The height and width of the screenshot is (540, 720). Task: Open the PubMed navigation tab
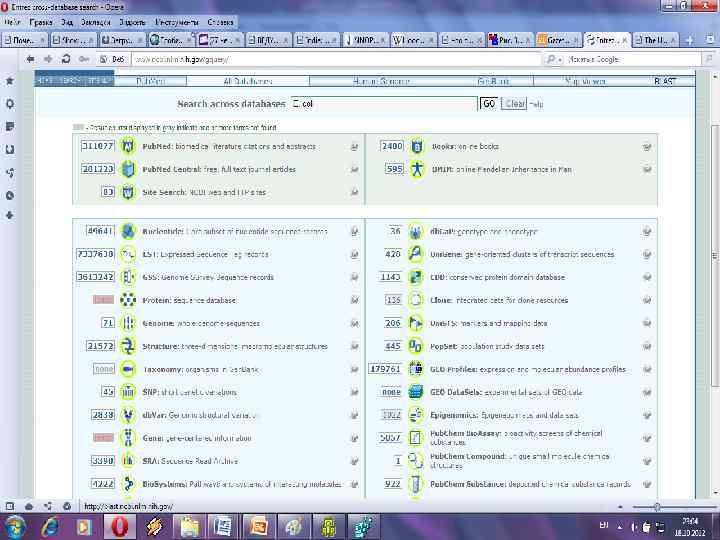[151, 81]
